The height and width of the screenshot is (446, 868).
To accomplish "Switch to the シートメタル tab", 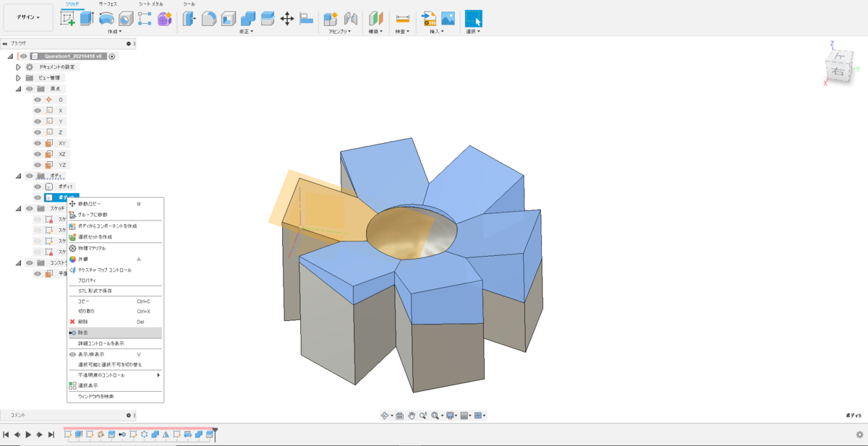I will coord(150,4).
